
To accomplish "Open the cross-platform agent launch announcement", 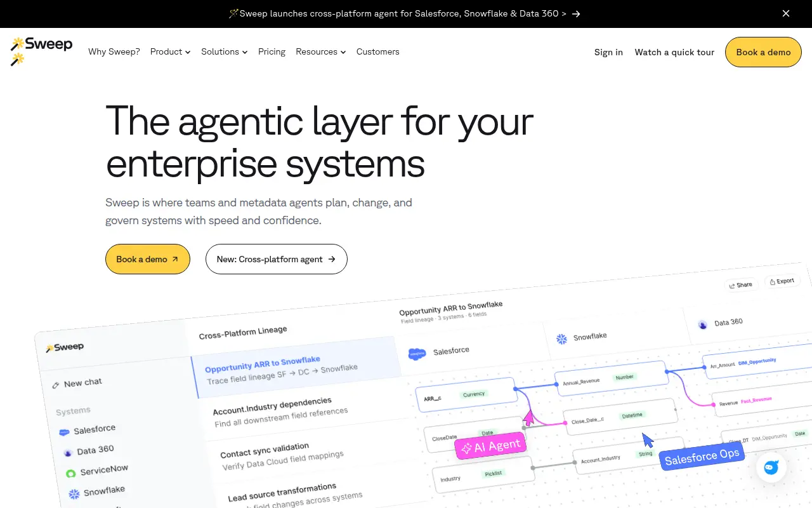I will (x=405, y=13).
